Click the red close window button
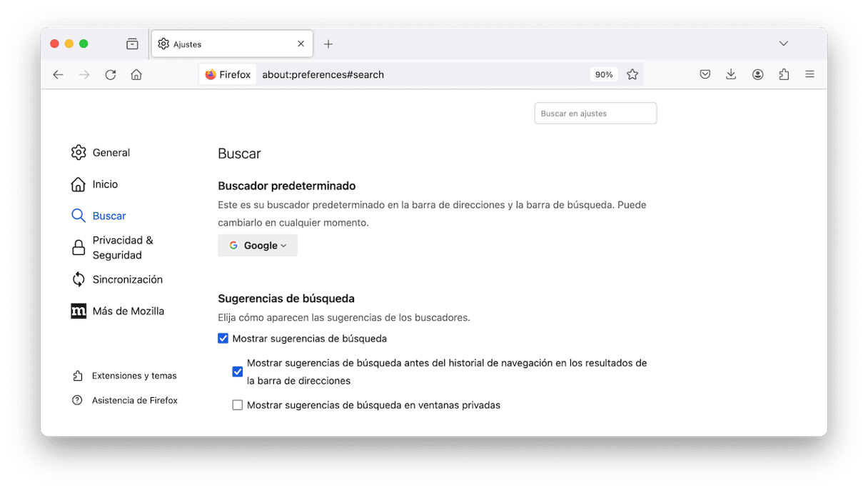 click(54, 44)
